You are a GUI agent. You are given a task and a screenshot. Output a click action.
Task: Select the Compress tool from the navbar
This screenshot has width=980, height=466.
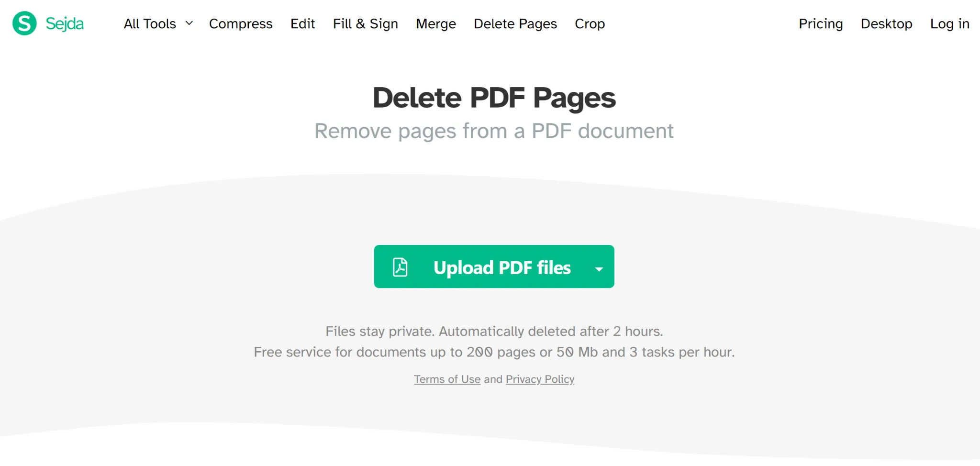click(241, 24)
